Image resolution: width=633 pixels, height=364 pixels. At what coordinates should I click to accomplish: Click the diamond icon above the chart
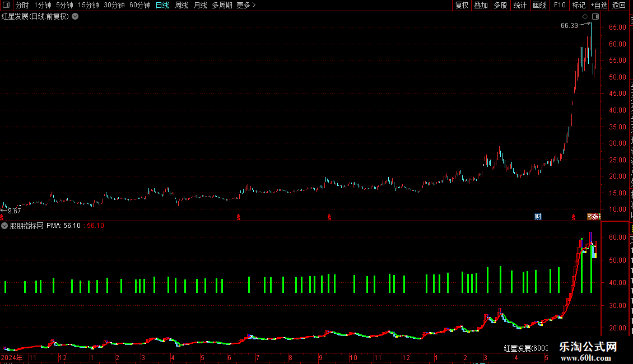coord(585,17)
